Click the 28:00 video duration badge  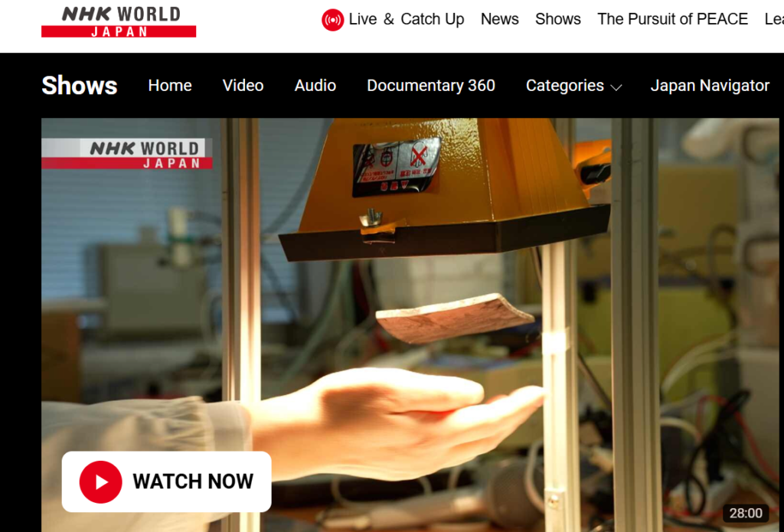pos(745,513)
